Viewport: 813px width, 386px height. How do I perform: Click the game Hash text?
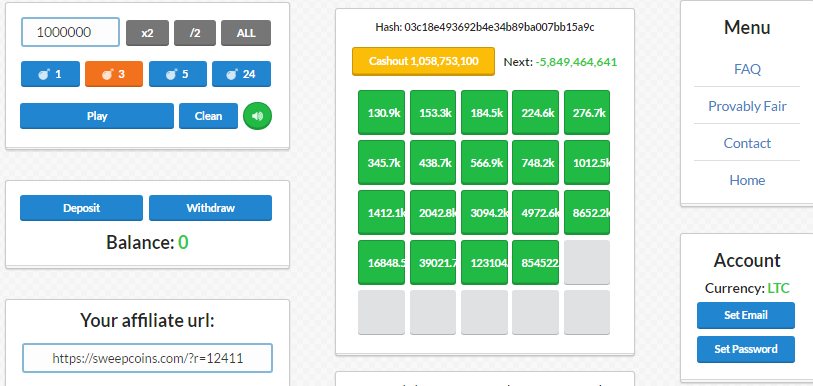point(485,27)
